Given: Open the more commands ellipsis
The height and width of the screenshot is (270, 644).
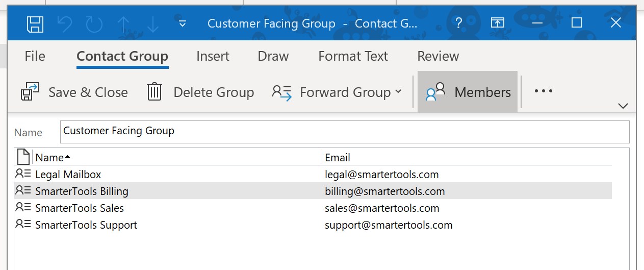Looking at the screenshot, I should pos(543,91).
